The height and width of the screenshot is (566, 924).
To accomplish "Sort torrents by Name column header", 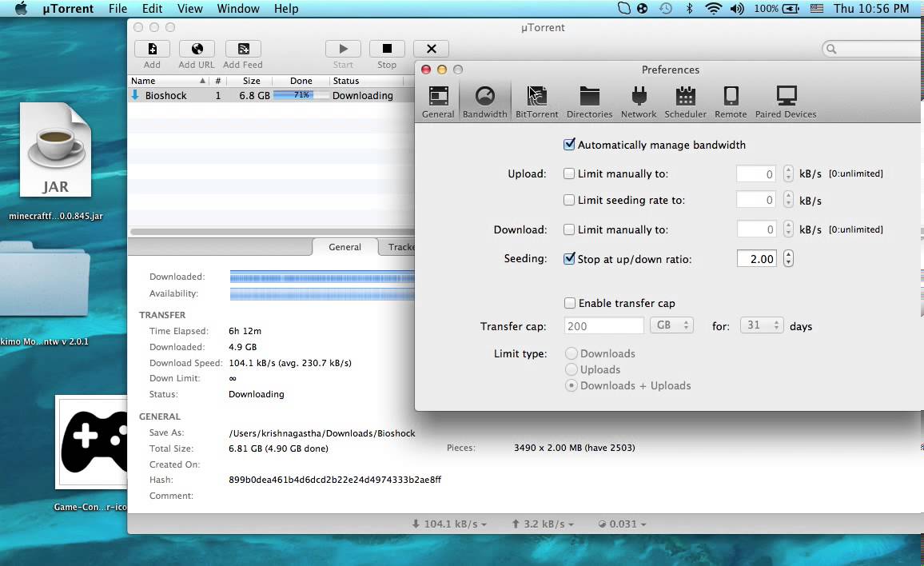I will point(168,81).
